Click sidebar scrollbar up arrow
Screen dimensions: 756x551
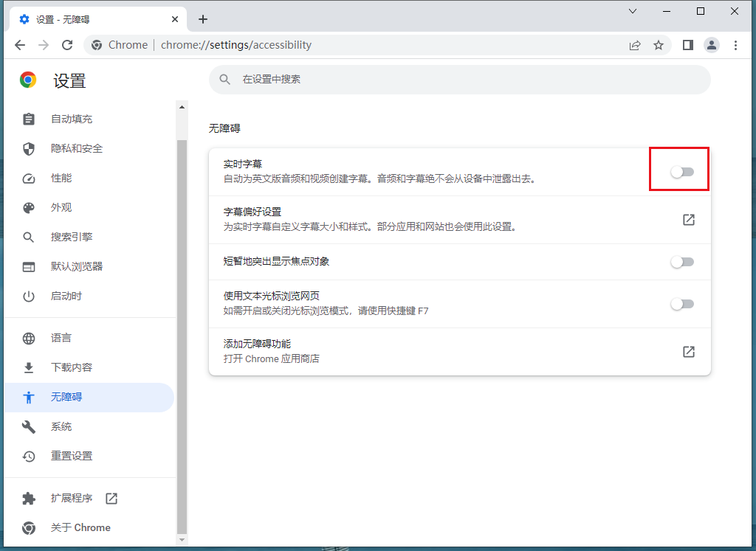182,107
